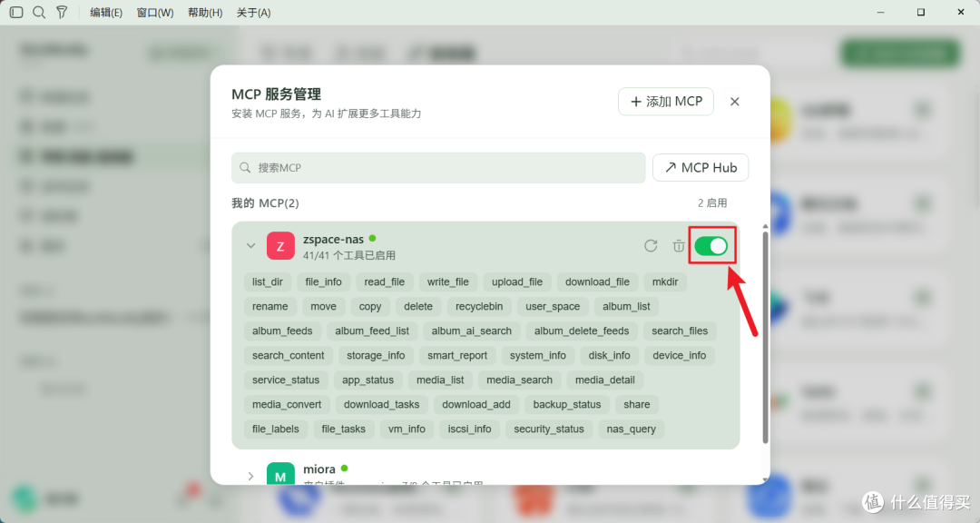This screenshot has height=523, width=980.
Task: Select the album_list tool tag
Action: point(626,307)
